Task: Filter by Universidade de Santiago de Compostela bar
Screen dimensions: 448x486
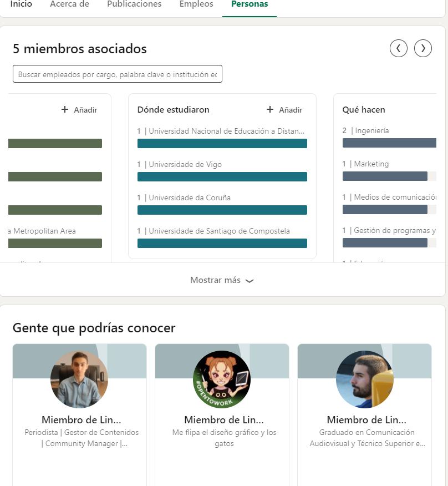Action: point(222,243)
